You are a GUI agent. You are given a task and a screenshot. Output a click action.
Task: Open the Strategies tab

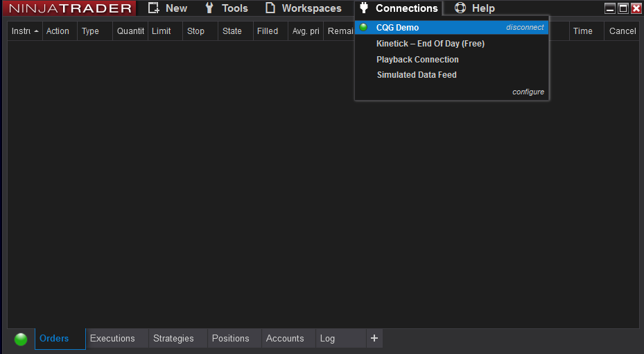point(173,339)
